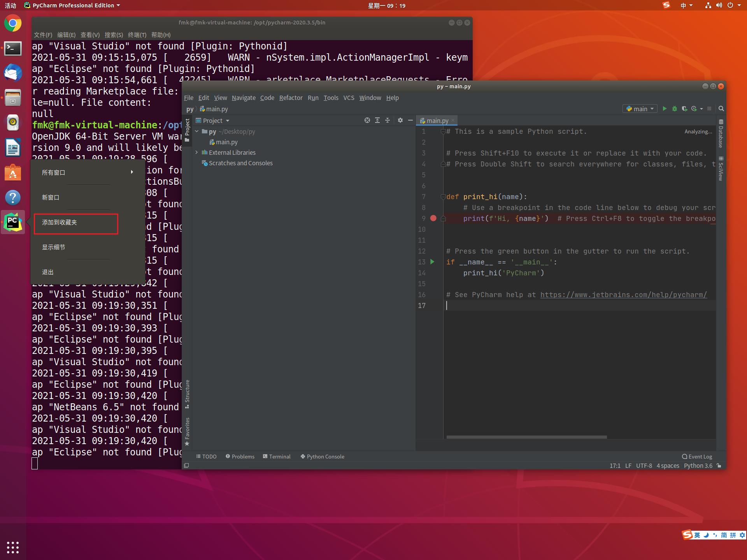Image resolution: width=747 pixels, height=560 pixels.
Task: Click tool window quick-access icon in bottom-left corner
Action: click(186, 465)
